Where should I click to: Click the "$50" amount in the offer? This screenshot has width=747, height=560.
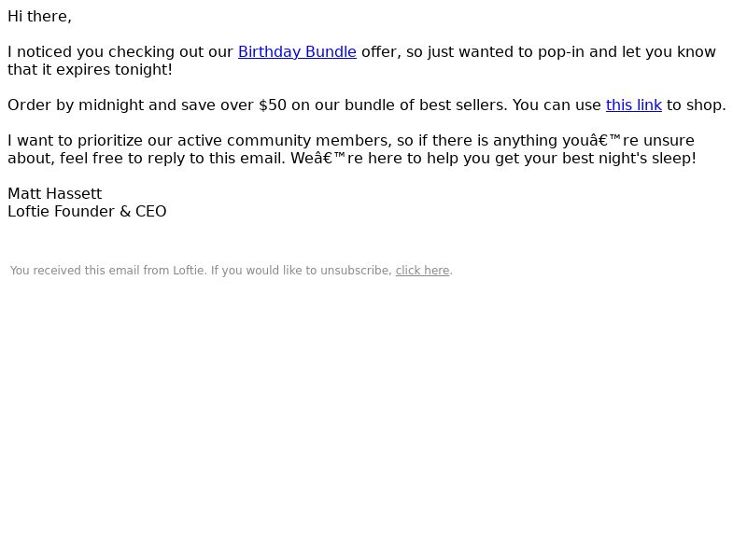(273, 105)
